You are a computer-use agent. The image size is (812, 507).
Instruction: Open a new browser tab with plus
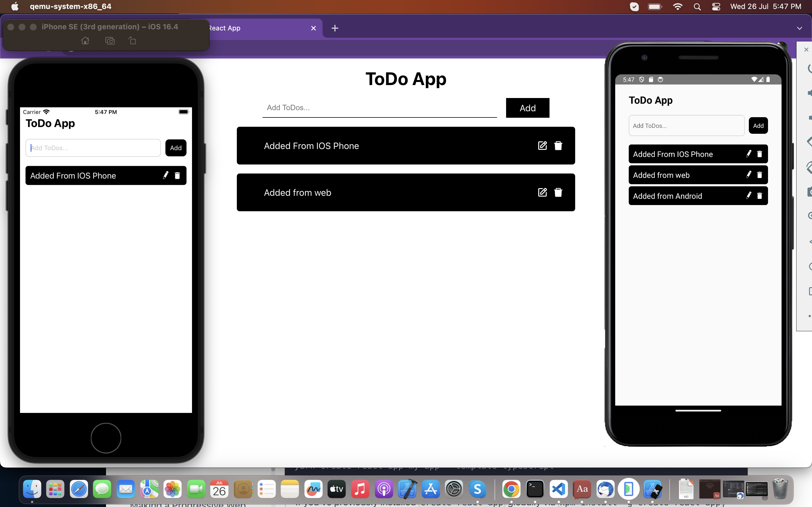tap(335, 28)
